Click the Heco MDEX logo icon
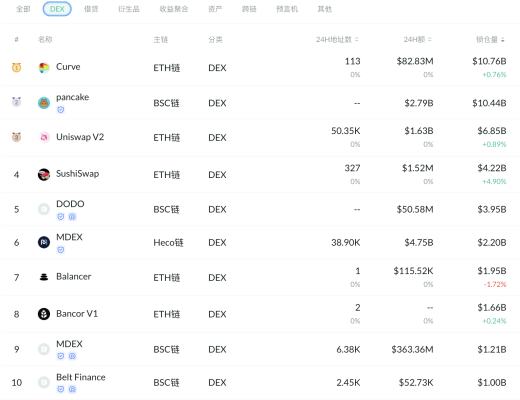 point(44,242)
